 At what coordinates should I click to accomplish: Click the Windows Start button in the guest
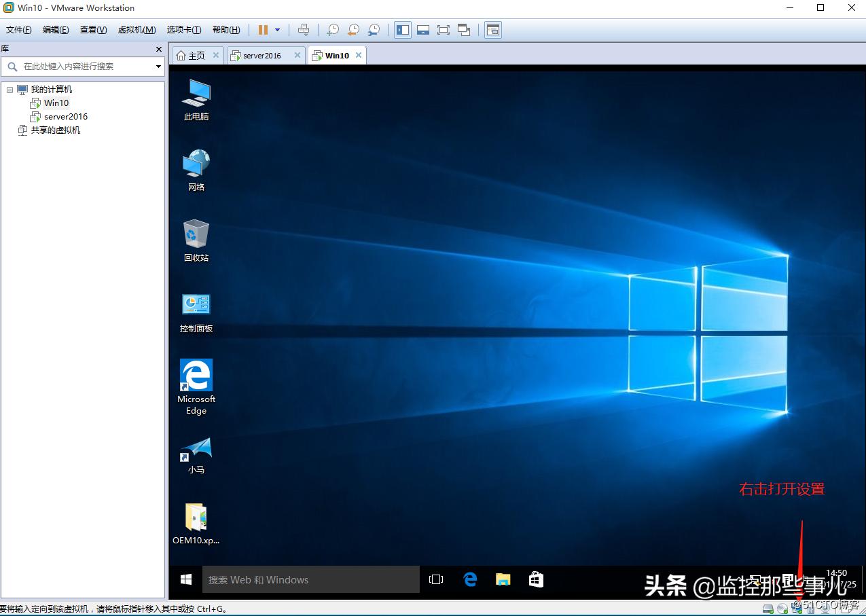pos(185,579)
